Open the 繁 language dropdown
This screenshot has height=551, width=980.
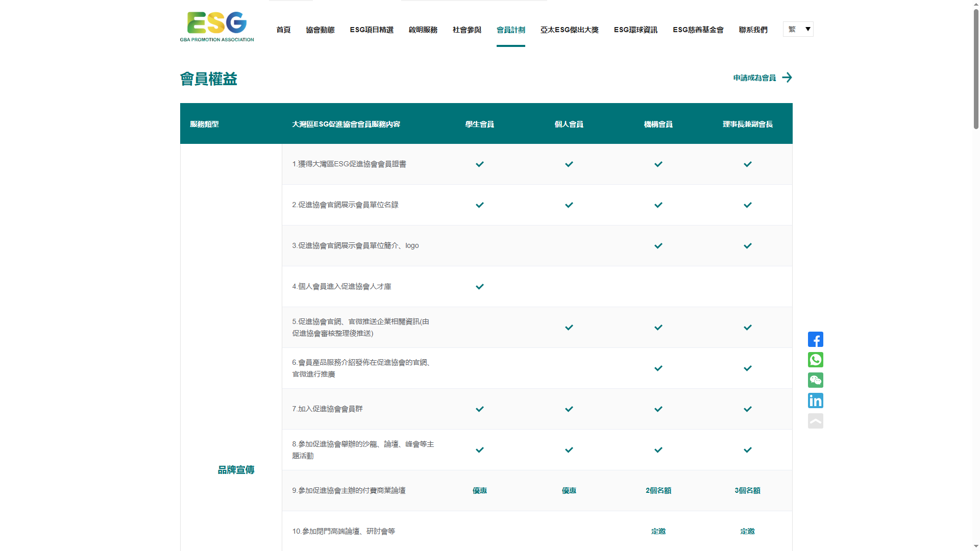click(x=798, y=29)
